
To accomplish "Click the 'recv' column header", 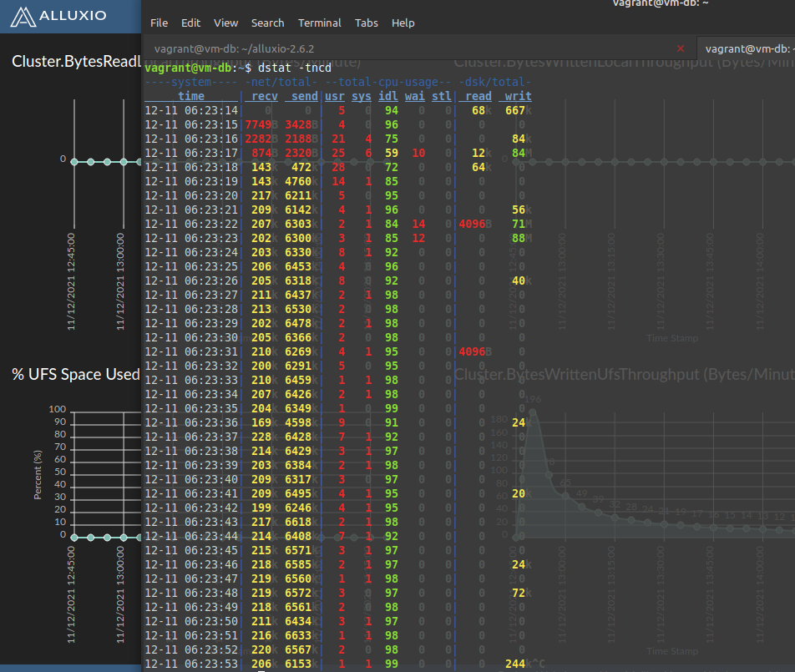I will click(x=265, y=96).
